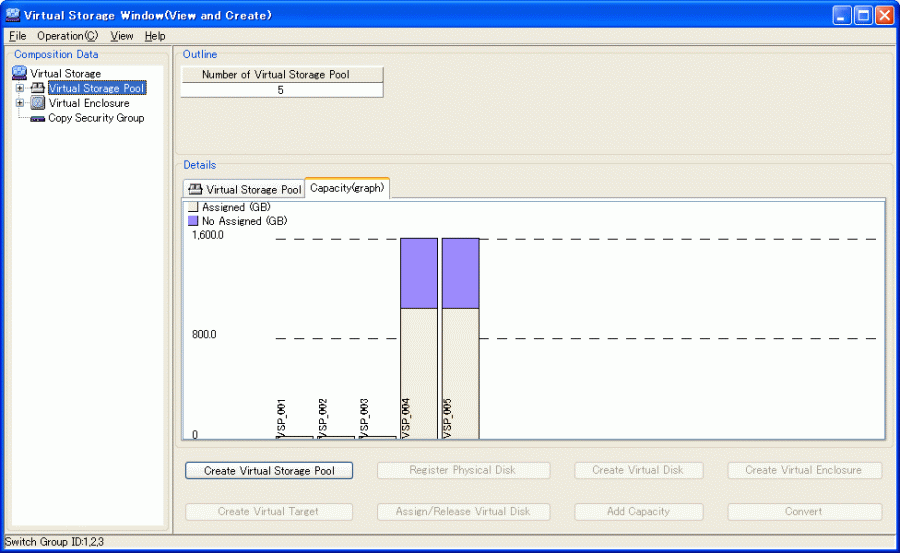Click the Number of Virtual Storage Pool value cell
Viewport: 900px width, 553px height.
tap(281, 90)
